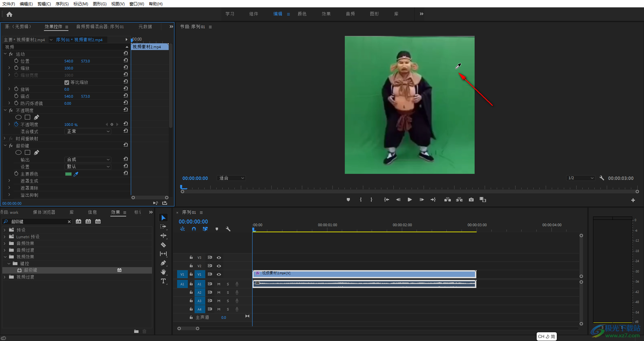Play the program monitor video
Screen dimensions: 644x341
(x=410, y=200)
